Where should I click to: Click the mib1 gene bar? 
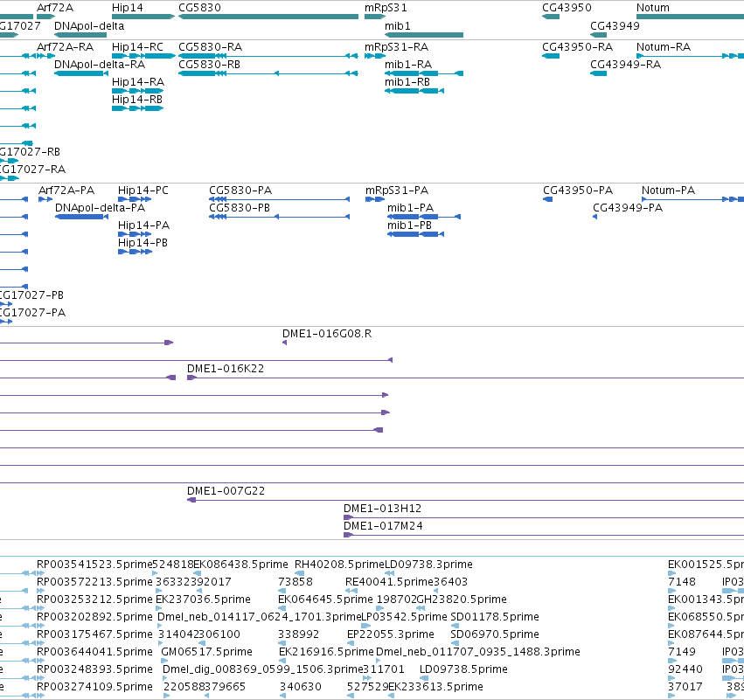coord(424,35)
